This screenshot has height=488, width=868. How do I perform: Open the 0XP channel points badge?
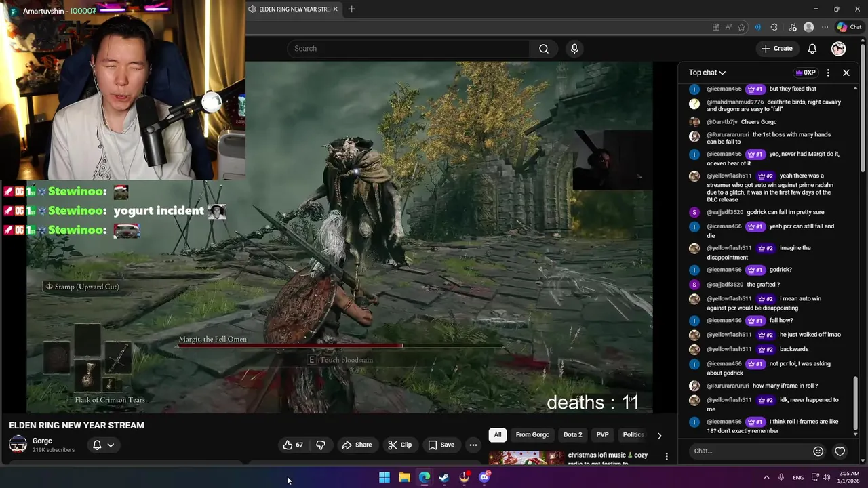[805, 73]
